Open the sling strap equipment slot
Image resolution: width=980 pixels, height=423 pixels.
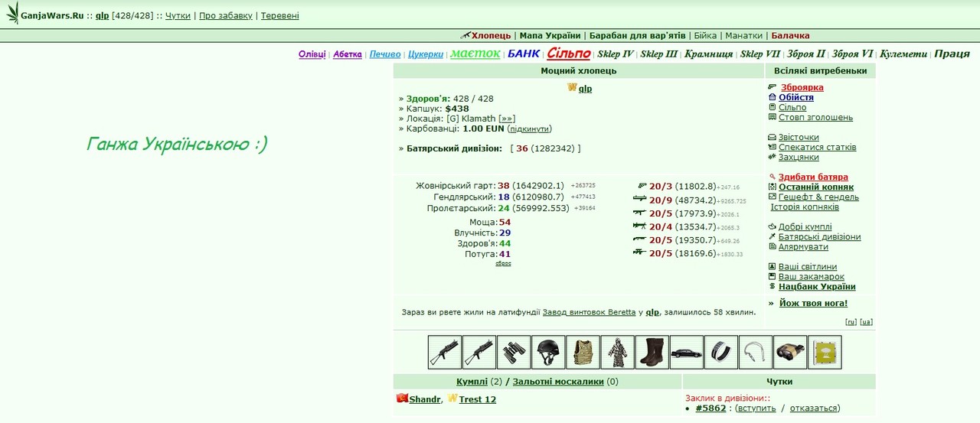[x=756, y=352]
